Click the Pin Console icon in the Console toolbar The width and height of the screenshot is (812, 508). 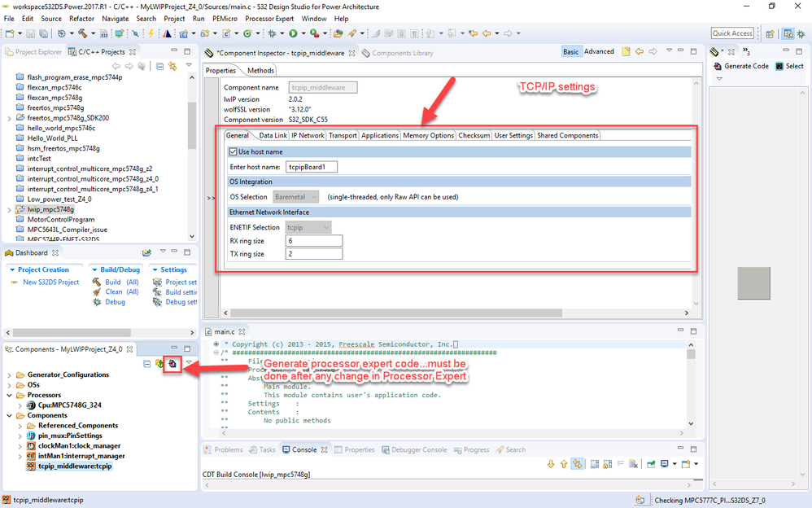(x=652, y=464)
